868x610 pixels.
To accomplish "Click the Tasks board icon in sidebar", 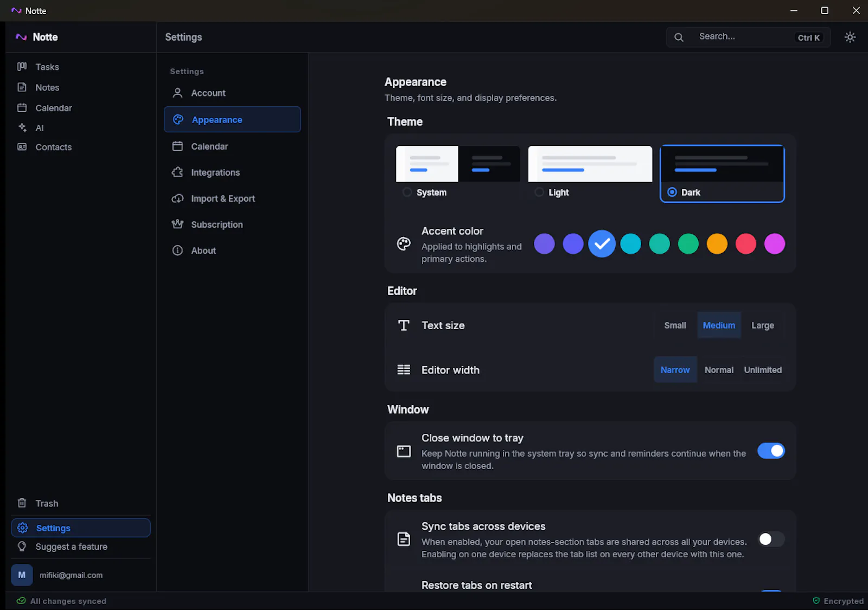I will 22,67.
